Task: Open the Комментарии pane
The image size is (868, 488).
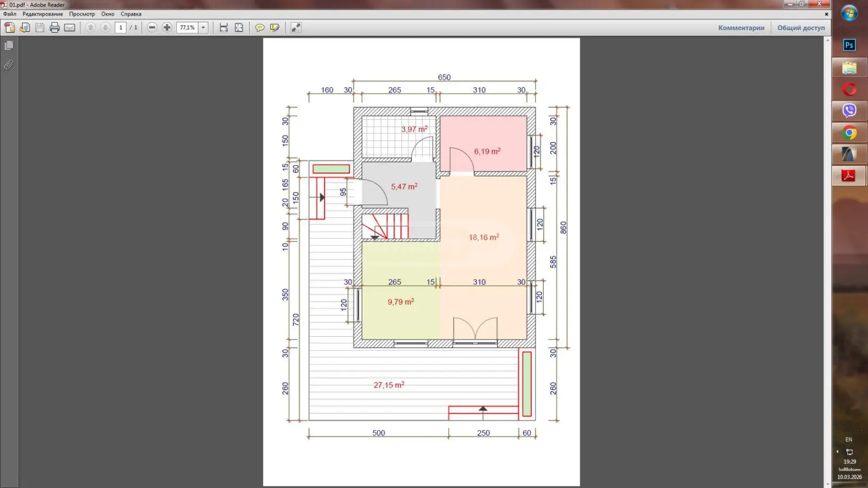Action: pos(742,28)
